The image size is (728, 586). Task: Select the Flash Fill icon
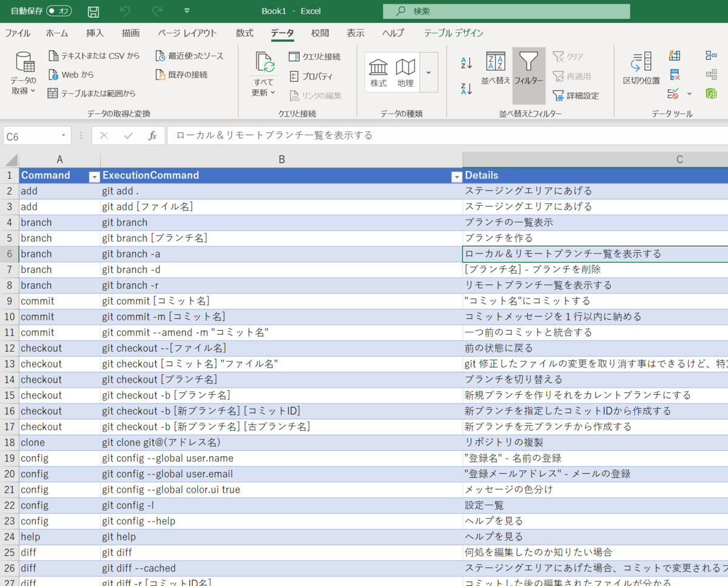pos(673,55)
